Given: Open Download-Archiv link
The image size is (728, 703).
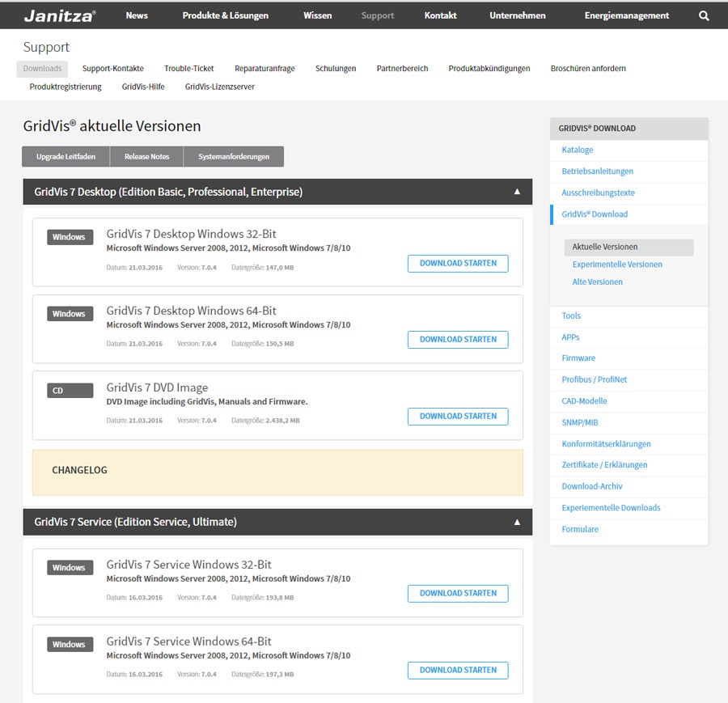Looking at the screenshot, I should coord(591,486).
